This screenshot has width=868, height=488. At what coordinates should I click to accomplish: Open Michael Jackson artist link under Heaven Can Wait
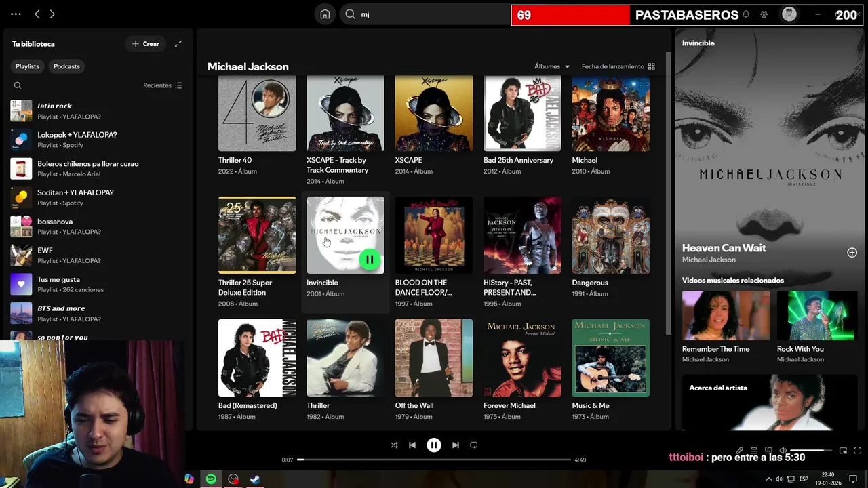(709, 260)
